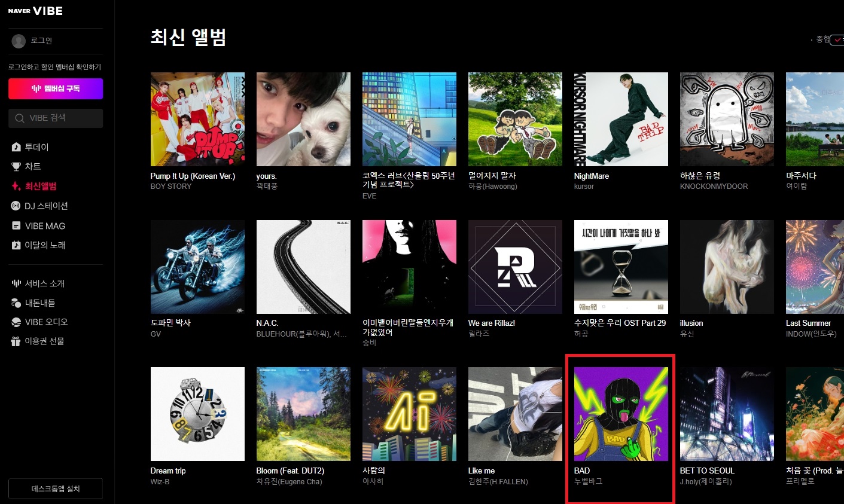Open the 수지맞은 우리 OST album cover
The image size is (844, 504).
621,267
